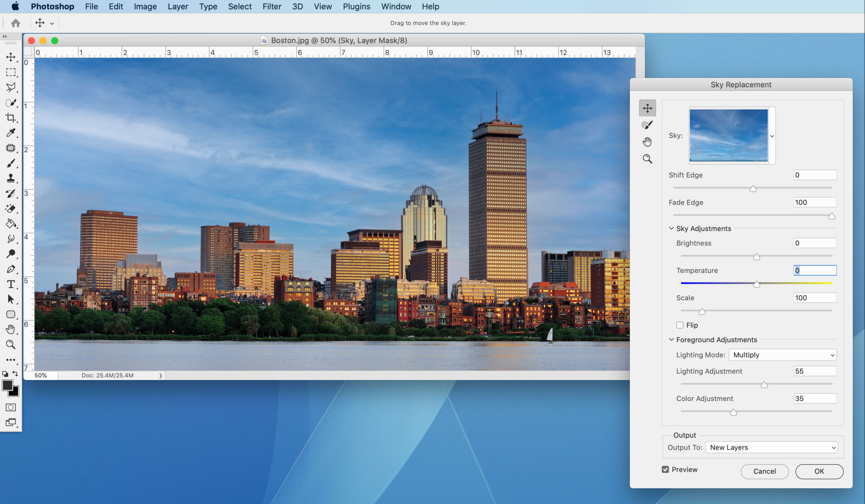Select the Hand tool in the left toolbar
The width and height of the screenshot is (865, 504).
tap(10, 329)
